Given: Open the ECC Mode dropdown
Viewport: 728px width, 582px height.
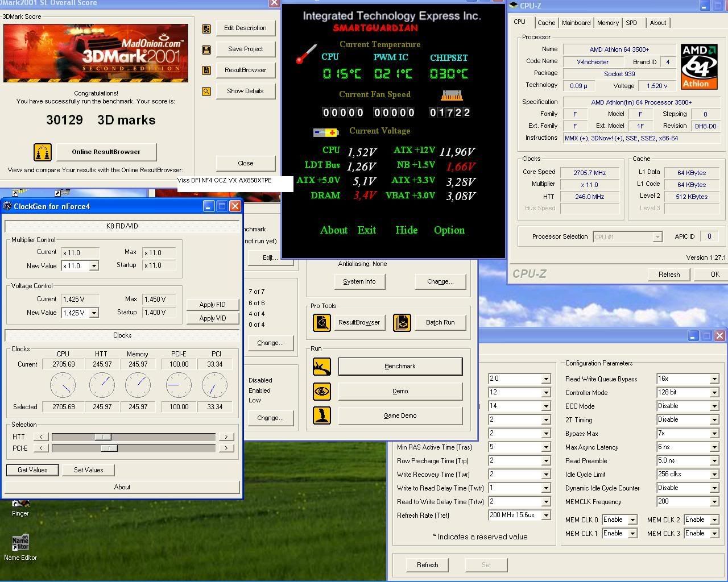Looking at the screenshot, I should click(714, 406).
